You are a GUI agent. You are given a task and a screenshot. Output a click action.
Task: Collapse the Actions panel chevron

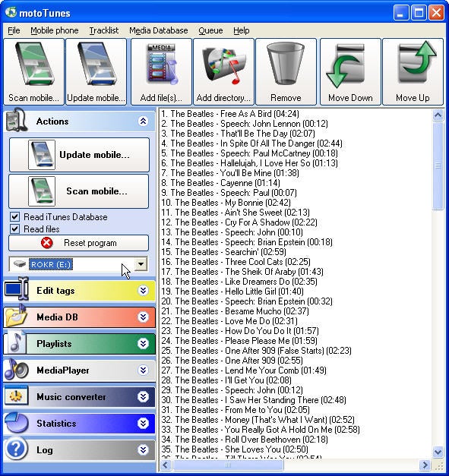(143, 121)
